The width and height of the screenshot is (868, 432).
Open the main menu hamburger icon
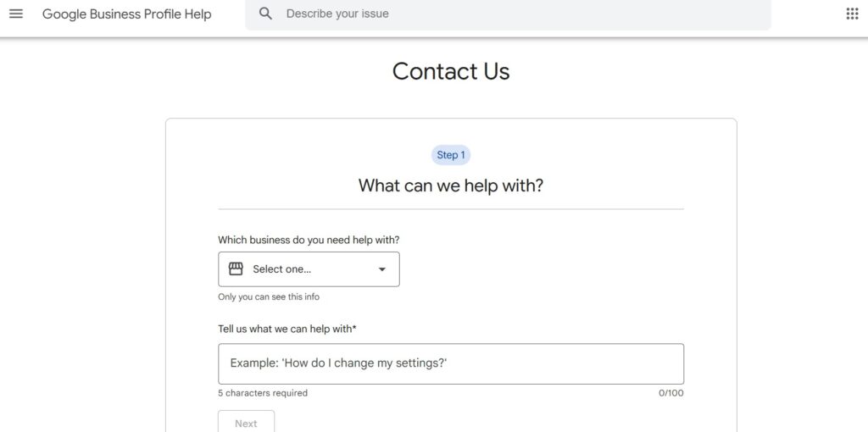coord(16,14)
